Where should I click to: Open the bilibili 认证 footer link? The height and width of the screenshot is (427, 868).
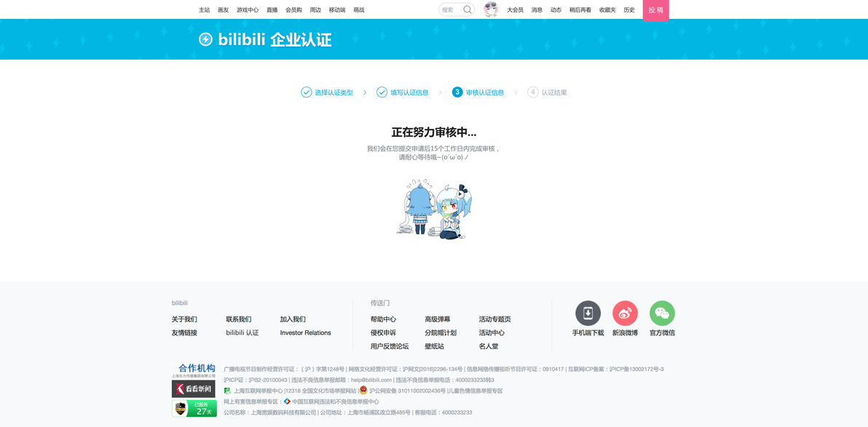242,333
